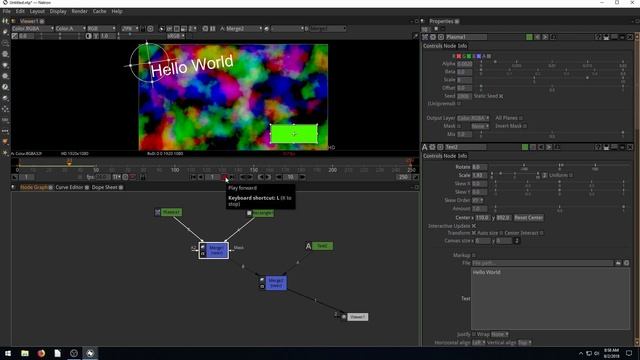Open the Edit menu
This screenshot has height=360, width=640.
(20, 11)
